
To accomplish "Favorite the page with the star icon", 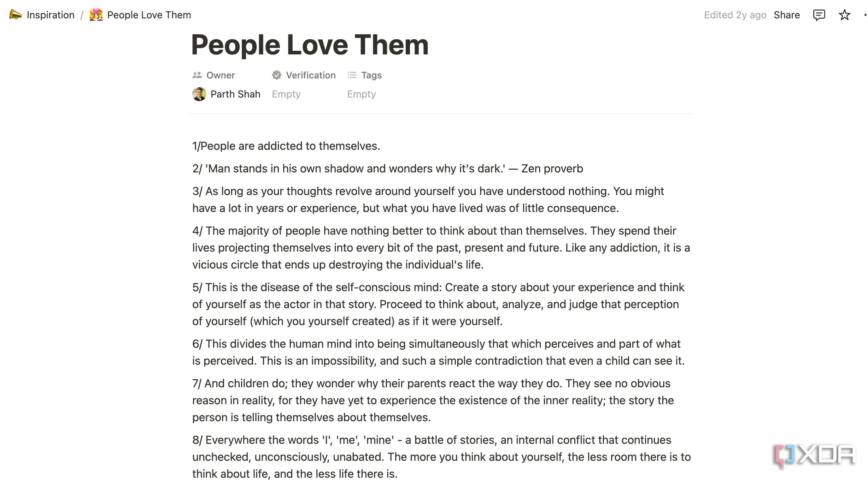I will click(x=844, y=15).
